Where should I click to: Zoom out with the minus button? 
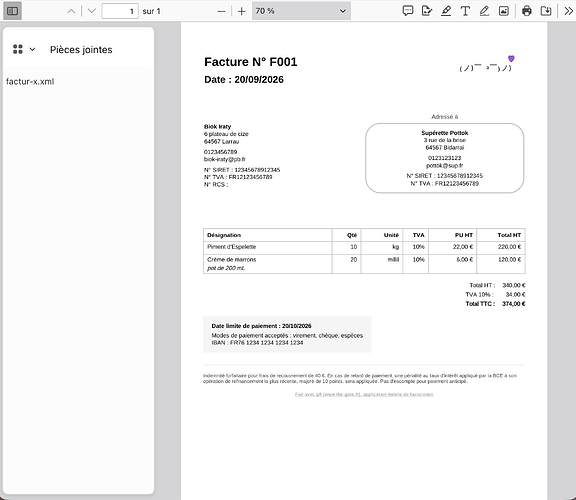click(x=221, y=11)
